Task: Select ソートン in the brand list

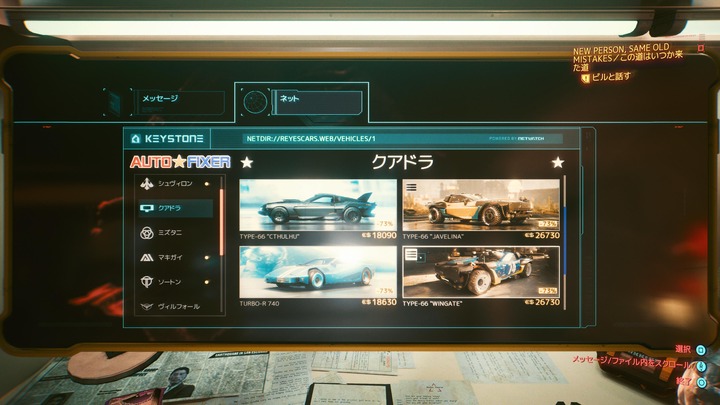Action: 176,282
